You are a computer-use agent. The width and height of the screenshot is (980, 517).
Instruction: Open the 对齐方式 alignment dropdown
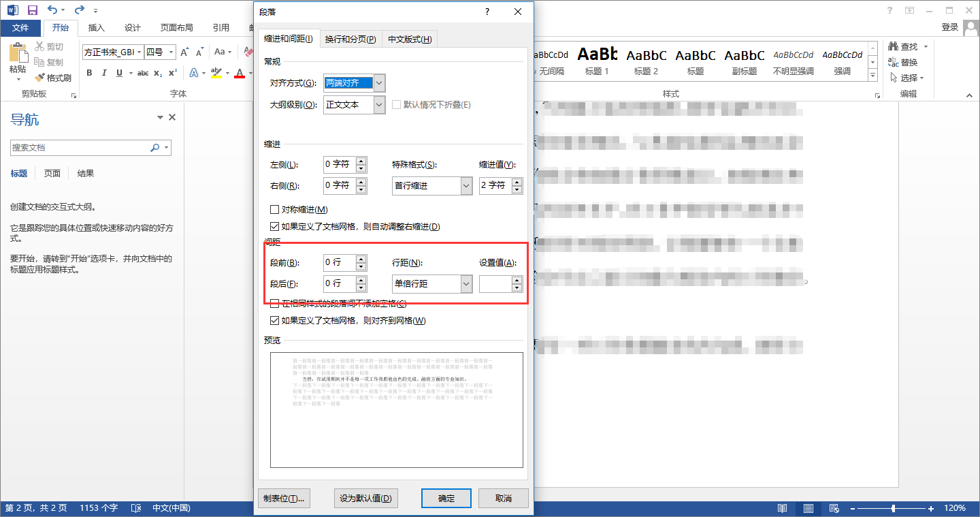click(x=379, y=83)
